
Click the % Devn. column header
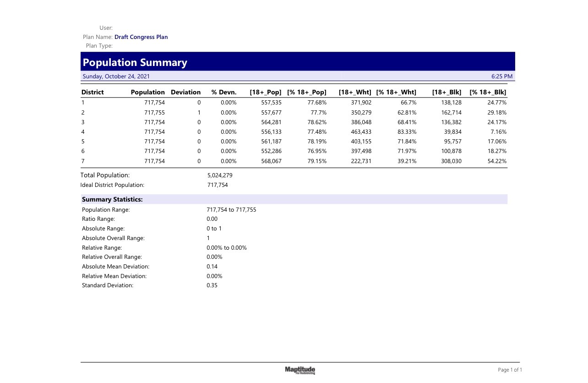[x=224, y=92]
